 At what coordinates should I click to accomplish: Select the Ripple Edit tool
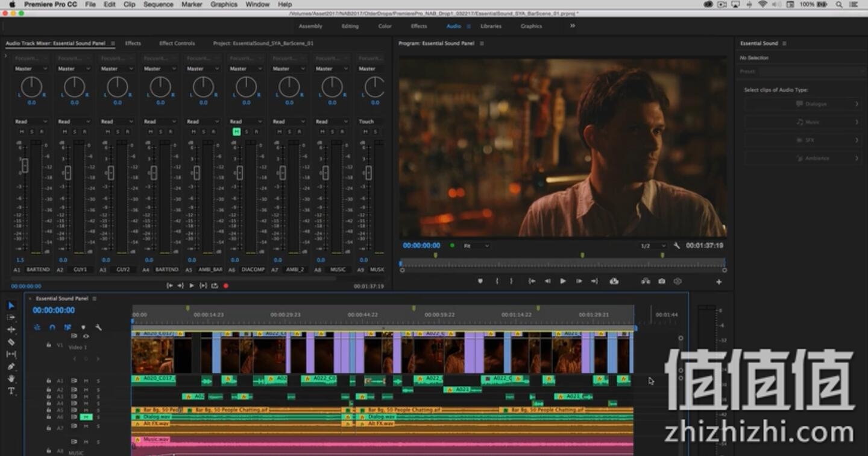[x=11, y=329]
